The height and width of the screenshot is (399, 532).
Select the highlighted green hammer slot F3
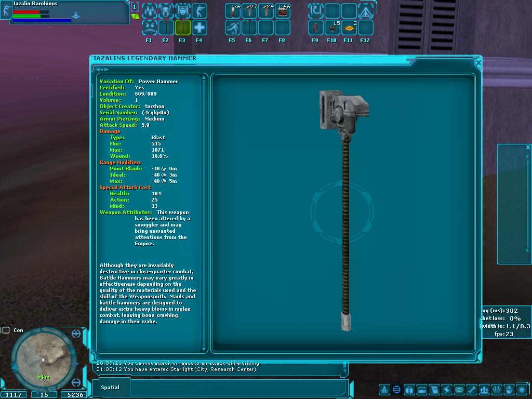182,28
